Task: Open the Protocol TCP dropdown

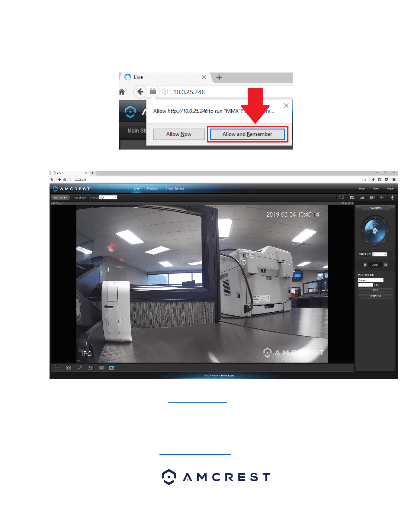Action: [108, 198]
